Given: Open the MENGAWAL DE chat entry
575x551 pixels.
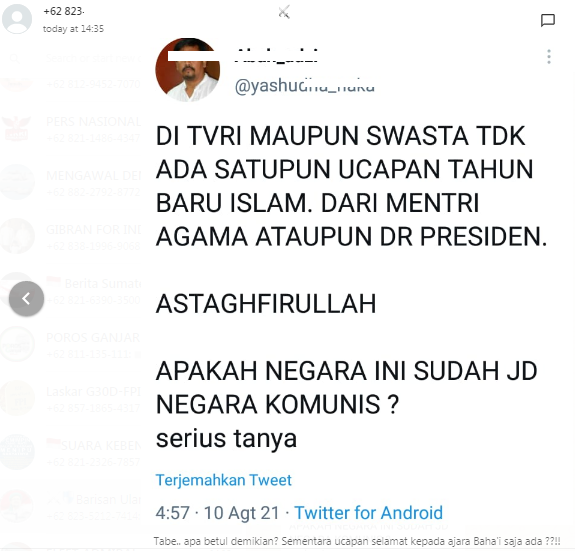Looking at the screenshot, I should tap(72, 183).
